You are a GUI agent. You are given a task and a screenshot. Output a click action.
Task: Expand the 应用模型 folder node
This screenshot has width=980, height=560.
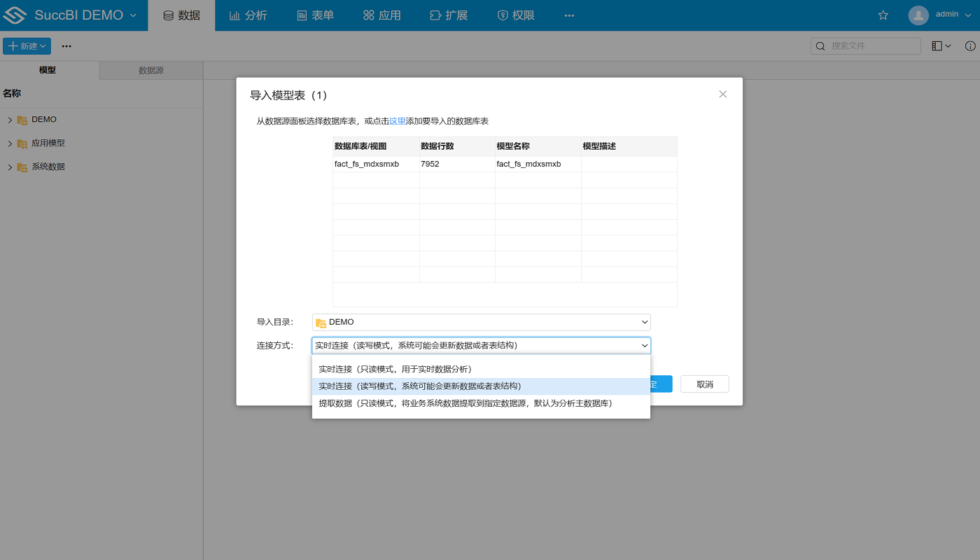pos(10,143)
